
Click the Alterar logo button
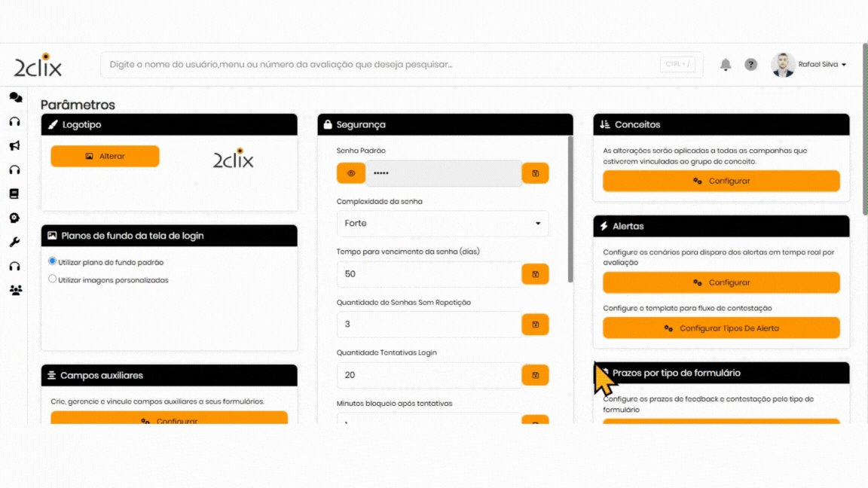(105, 156)
